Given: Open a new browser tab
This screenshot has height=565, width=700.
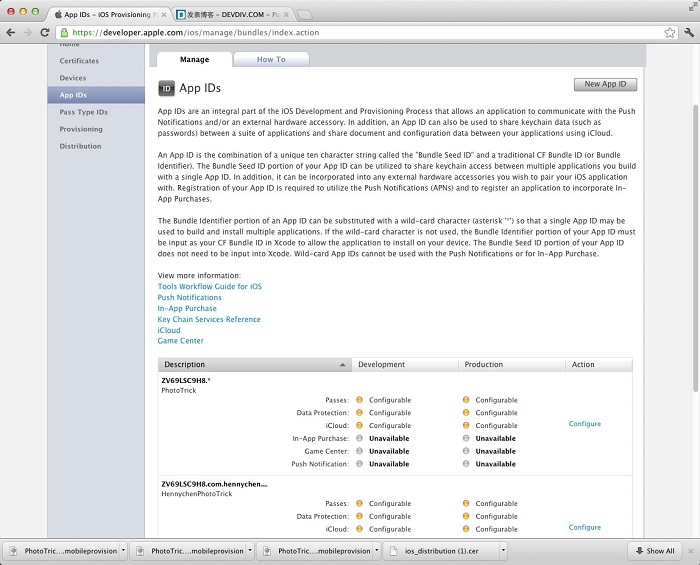Looking at the screenshot, I should pyautogui.click(x=304, y=15).
